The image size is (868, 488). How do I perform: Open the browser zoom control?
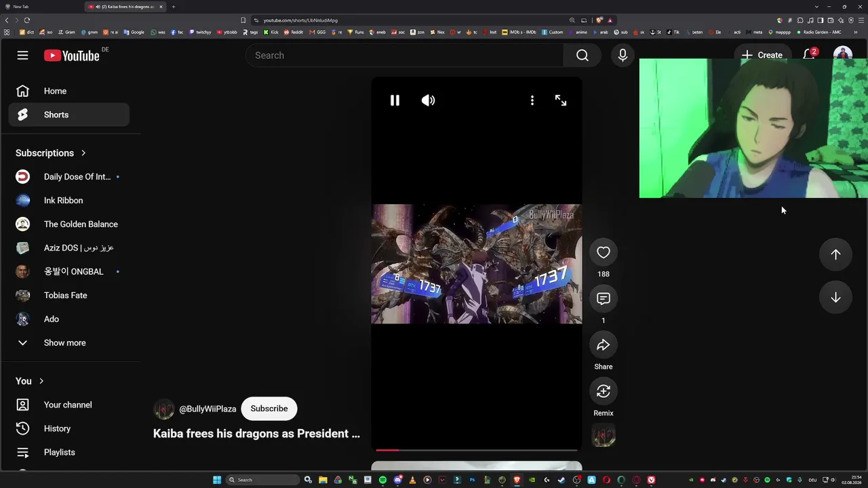coord(572,20)
